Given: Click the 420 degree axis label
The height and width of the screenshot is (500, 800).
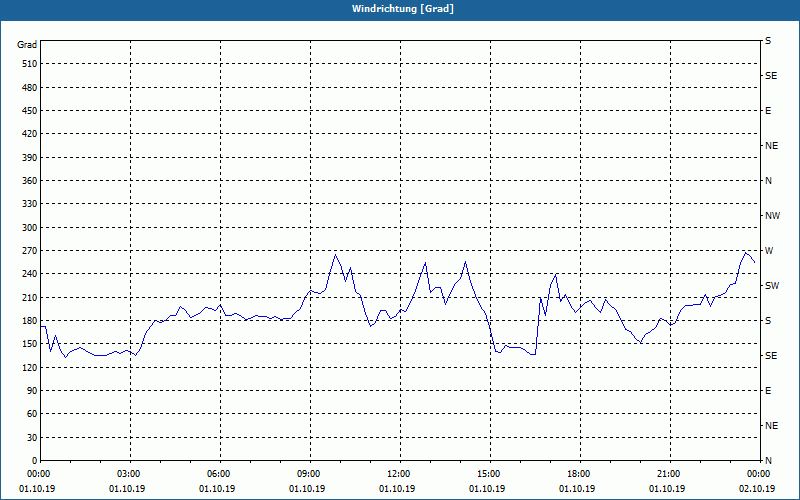Looking at the screenshot, I should pyautogui.click(x=30, y=134).
